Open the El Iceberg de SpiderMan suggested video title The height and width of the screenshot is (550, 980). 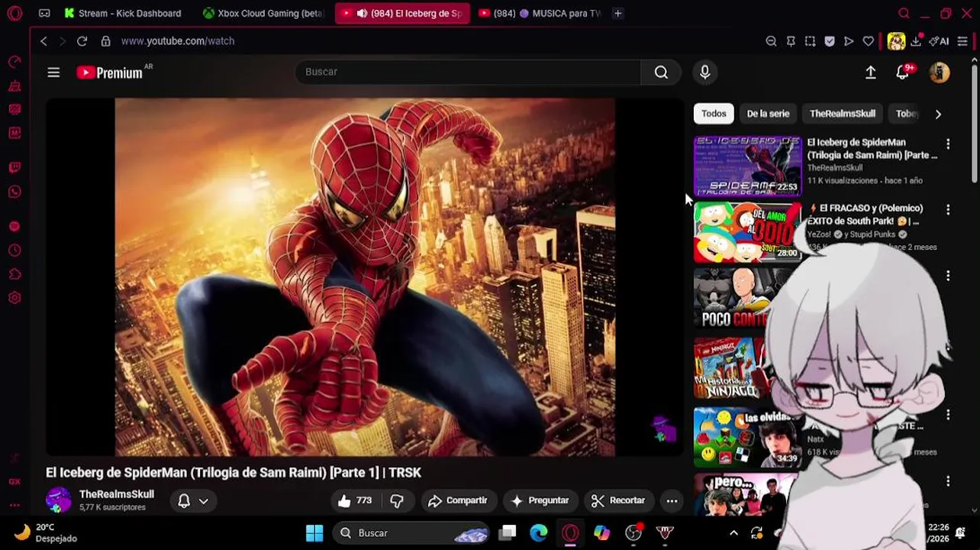coord(872,148)
